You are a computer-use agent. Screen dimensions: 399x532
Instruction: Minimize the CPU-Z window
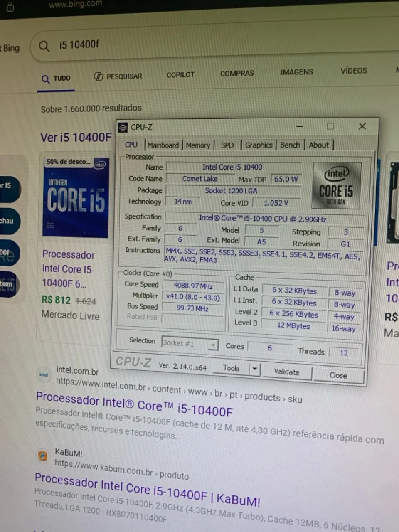pos(300,126)
